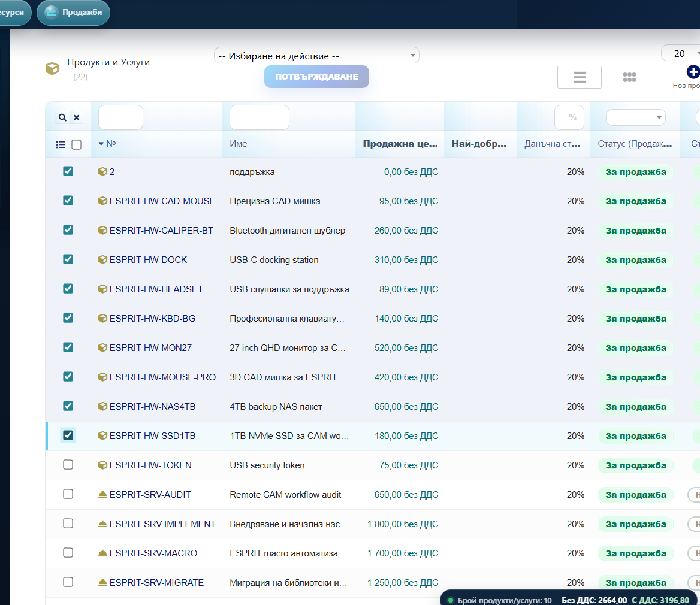The image size is (700, 605).
Task: Open the ESPRIT-HW-CAD-MOUSE product link
Action: 162,201
